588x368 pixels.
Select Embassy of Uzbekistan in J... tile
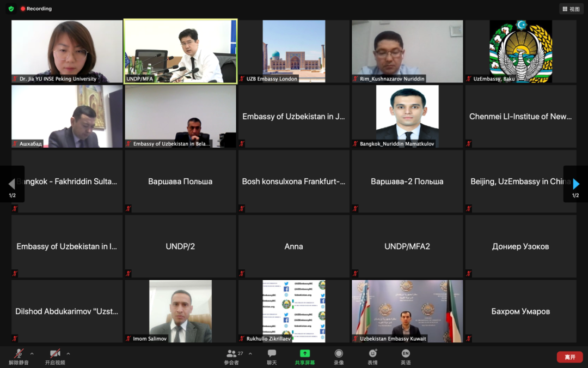click(294, 117)
